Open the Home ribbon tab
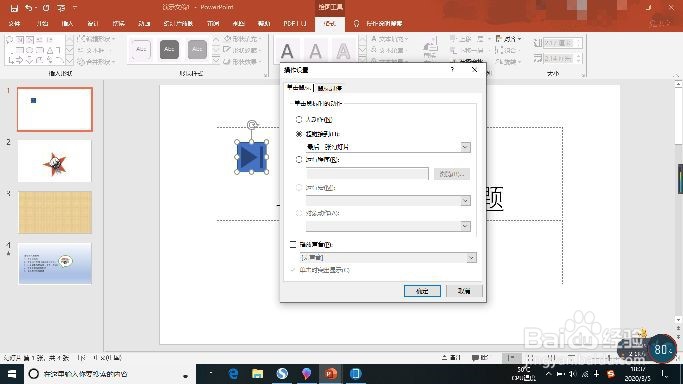 point(42,24)
